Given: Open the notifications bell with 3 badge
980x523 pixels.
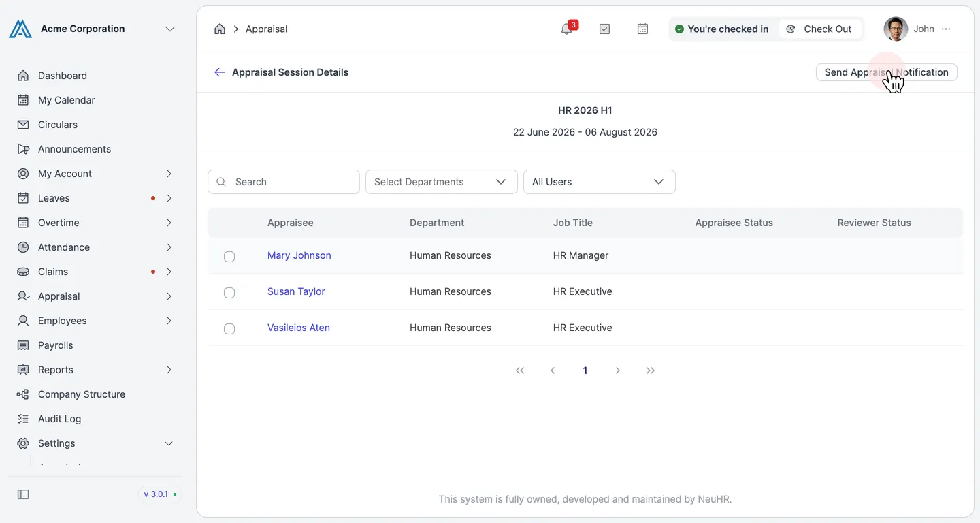Looking at the screenshot, I should [567, 29].
